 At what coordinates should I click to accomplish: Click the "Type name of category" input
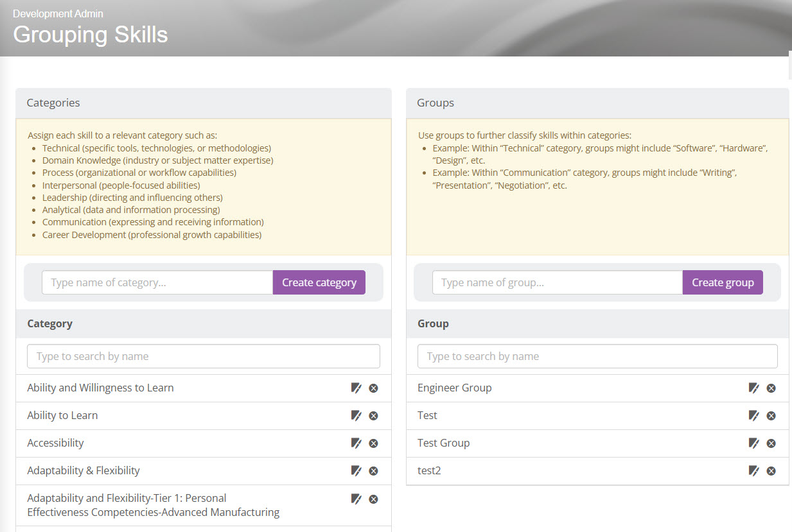[x=157, y=282]
